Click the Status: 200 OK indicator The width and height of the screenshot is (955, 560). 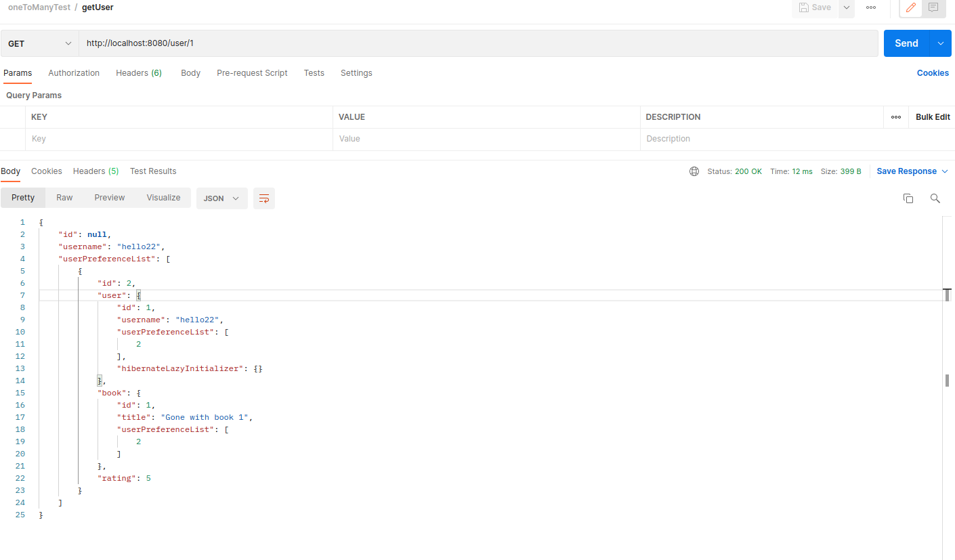pyautogui.click(x=734, y=171)
